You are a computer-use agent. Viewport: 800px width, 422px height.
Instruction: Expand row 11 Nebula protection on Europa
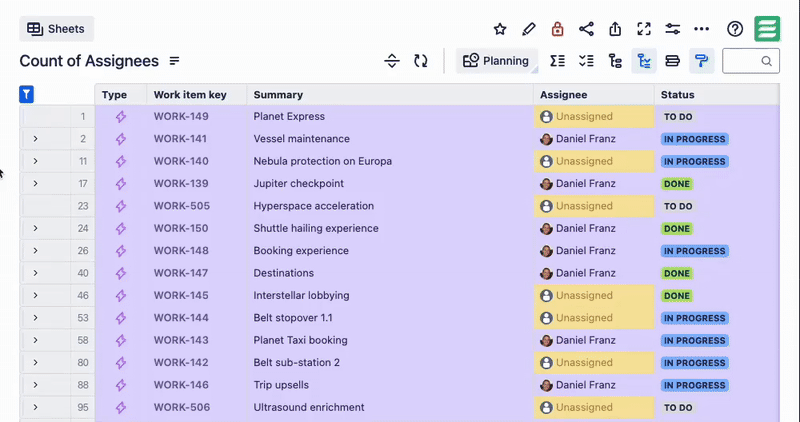coord(35,161)
